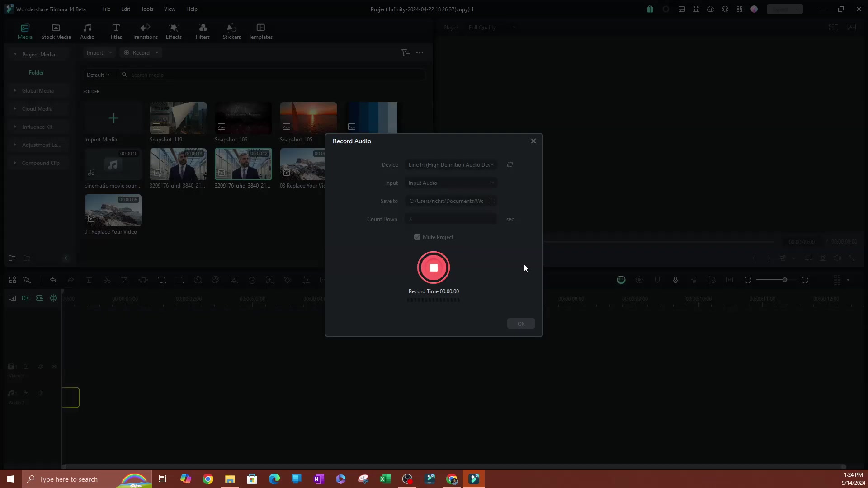Click the Count Down seconds field
The image size is (868, 488).
click(x=450, y=219)
